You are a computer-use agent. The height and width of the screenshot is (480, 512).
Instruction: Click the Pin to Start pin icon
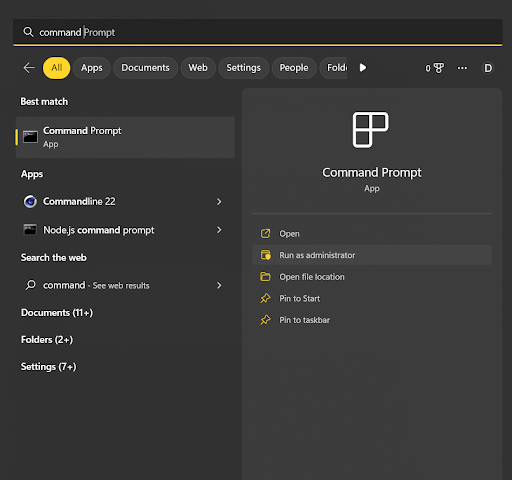tap(265, 298)
